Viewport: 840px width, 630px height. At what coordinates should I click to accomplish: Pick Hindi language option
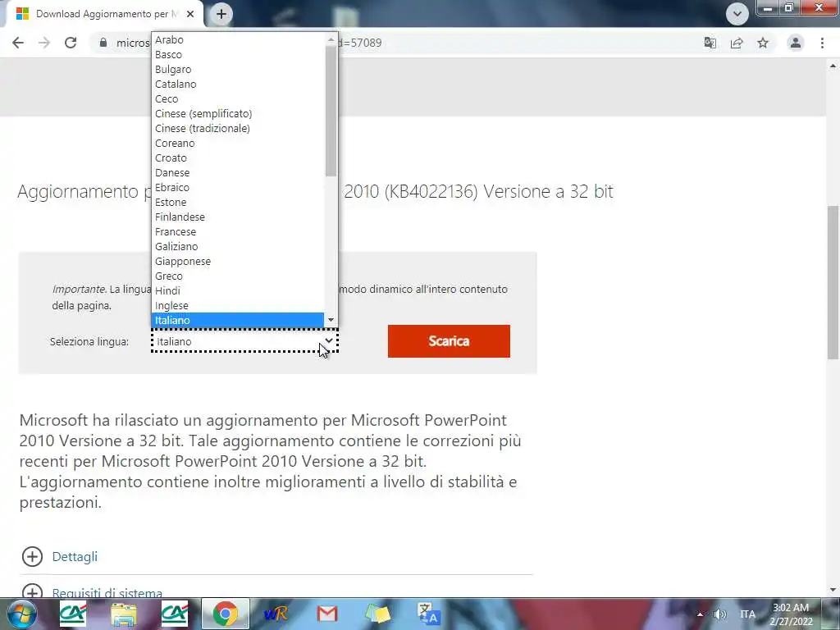238,291
